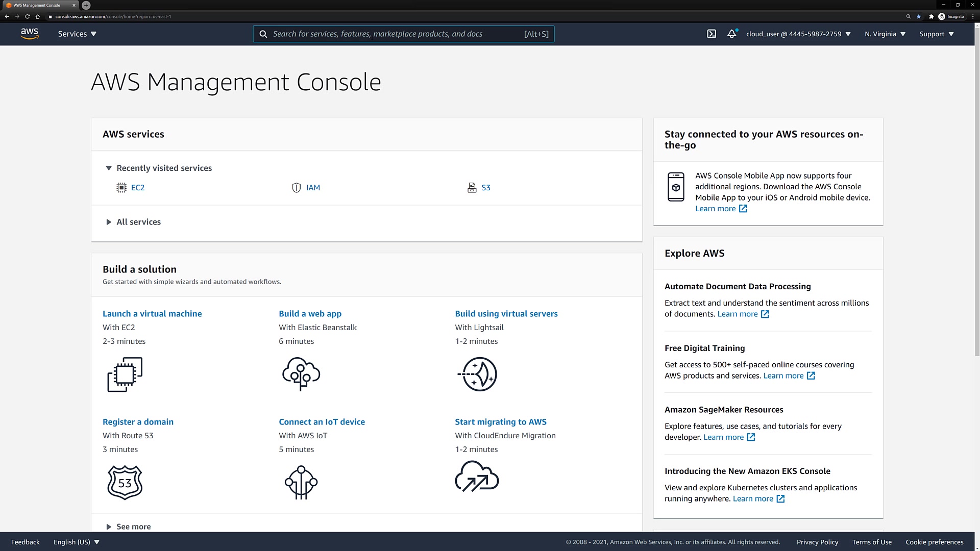This screenshot has height=551, width=980.
Task: Click the Elastic Beanstalk cloud tree icon
Action: 301,374
